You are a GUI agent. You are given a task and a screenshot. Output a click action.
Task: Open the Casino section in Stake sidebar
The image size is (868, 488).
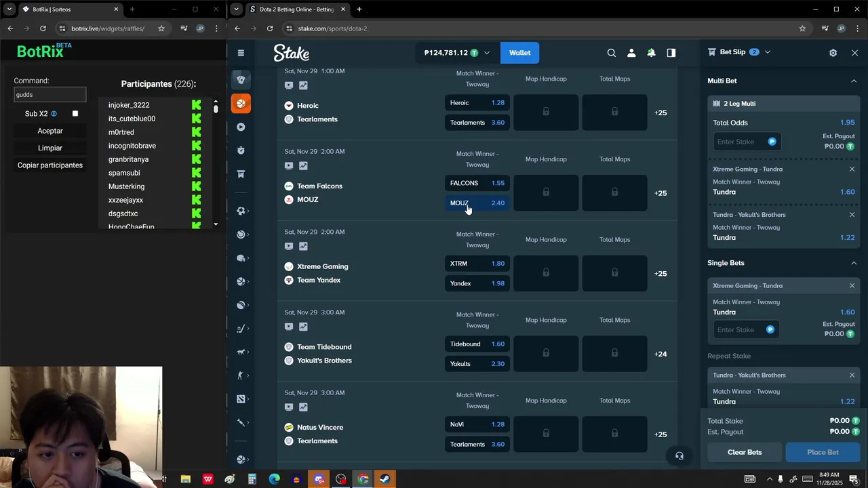[241, 79]
